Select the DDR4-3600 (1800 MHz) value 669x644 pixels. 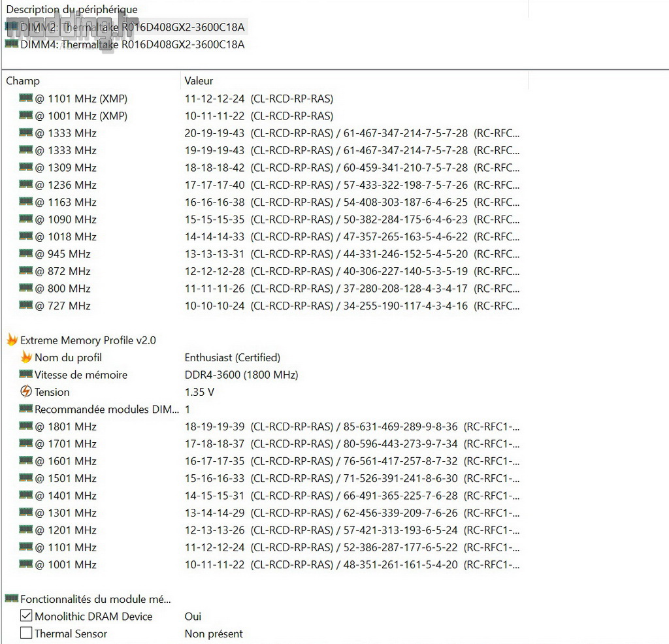point(242,375)
